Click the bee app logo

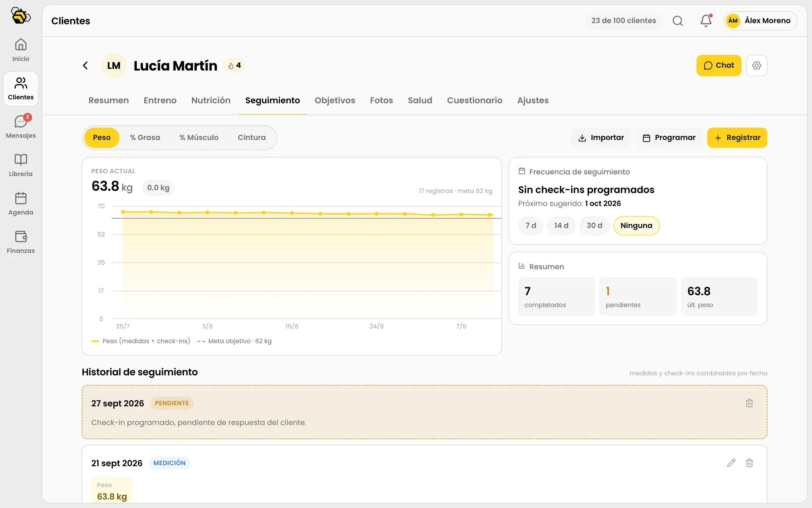(x=21, y=16)
